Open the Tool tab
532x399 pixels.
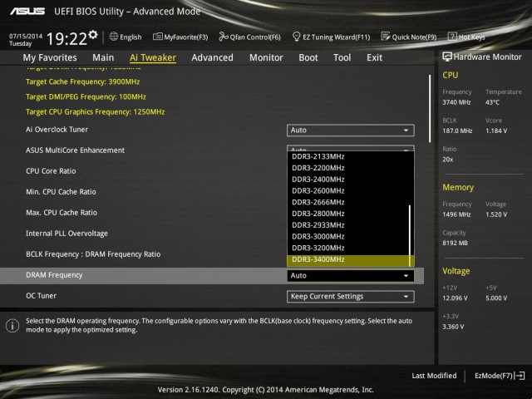[342, 57]
